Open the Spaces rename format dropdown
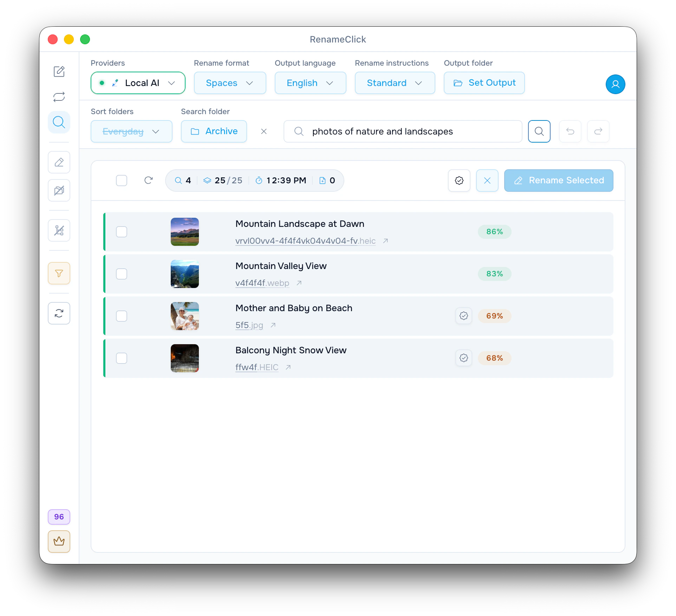 (x=230, y=83)
